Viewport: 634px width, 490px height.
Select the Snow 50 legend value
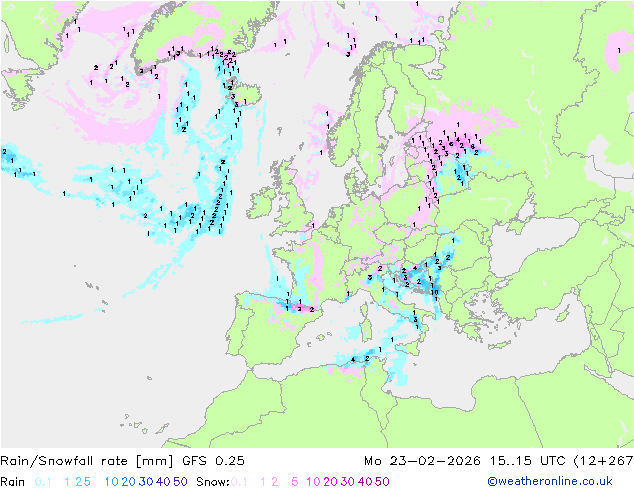click(x=382, y=482)
